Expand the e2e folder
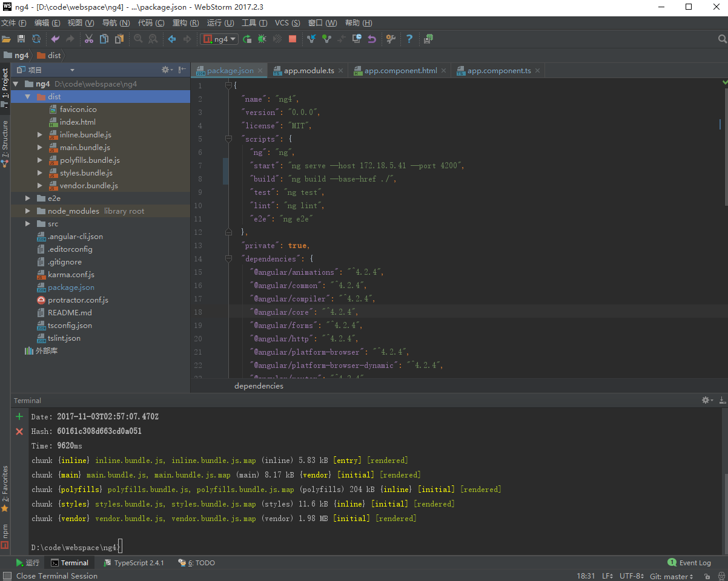This screenshot has width=728, height=581. (x=27, y=199)
